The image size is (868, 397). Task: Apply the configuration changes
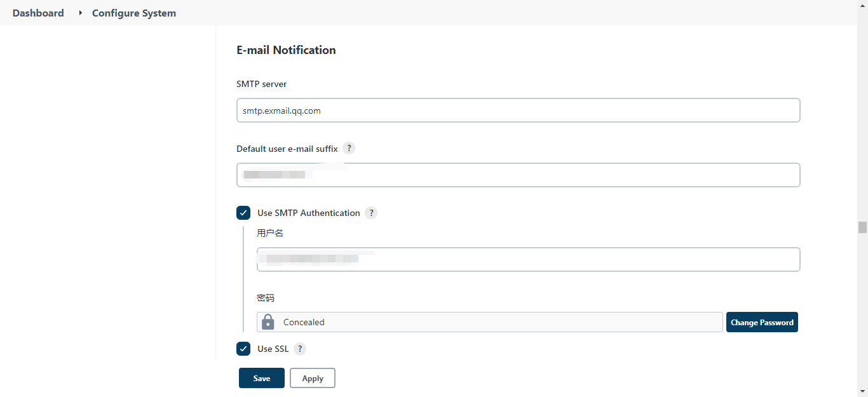(x=312, y=378)
